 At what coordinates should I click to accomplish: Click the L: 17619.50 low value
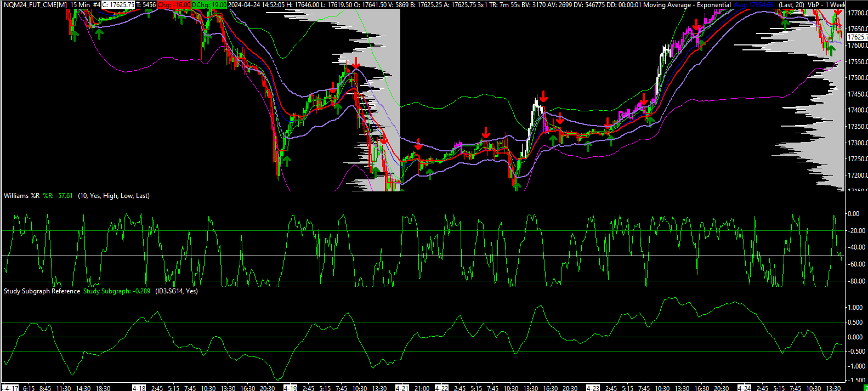click(x=337, y=4)
